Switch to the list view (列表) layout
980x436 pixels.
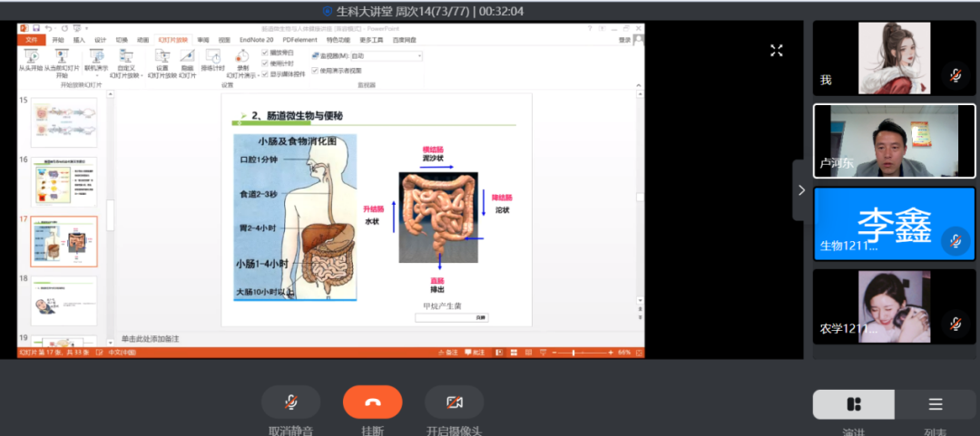point(935,404)
